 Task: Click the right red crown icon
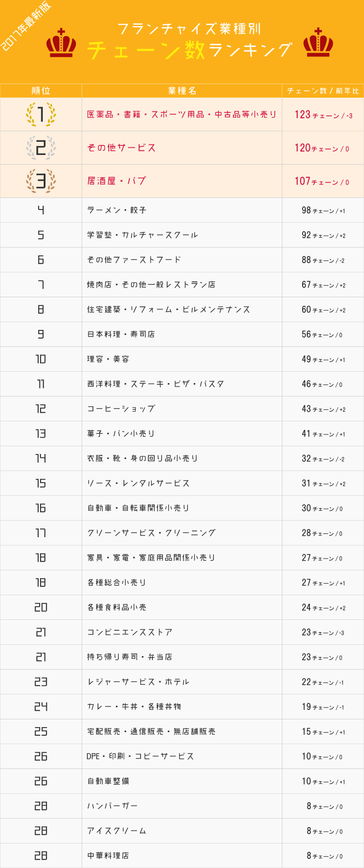coord(318,43)
